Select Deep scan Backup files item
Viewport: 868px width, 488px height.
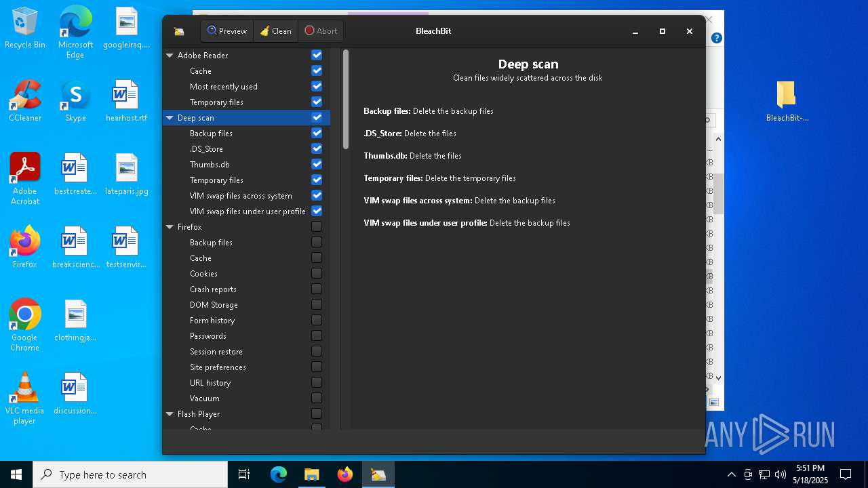211,134
